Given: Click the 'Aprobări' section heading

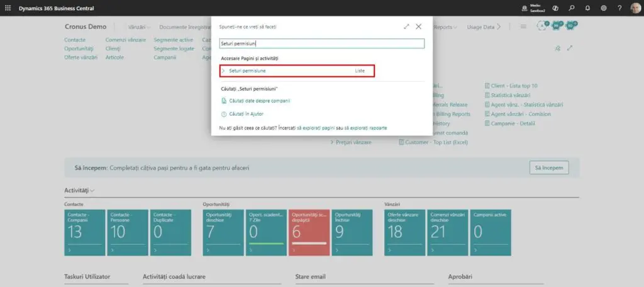Looking at the screenshot, I should coord(460,277).
